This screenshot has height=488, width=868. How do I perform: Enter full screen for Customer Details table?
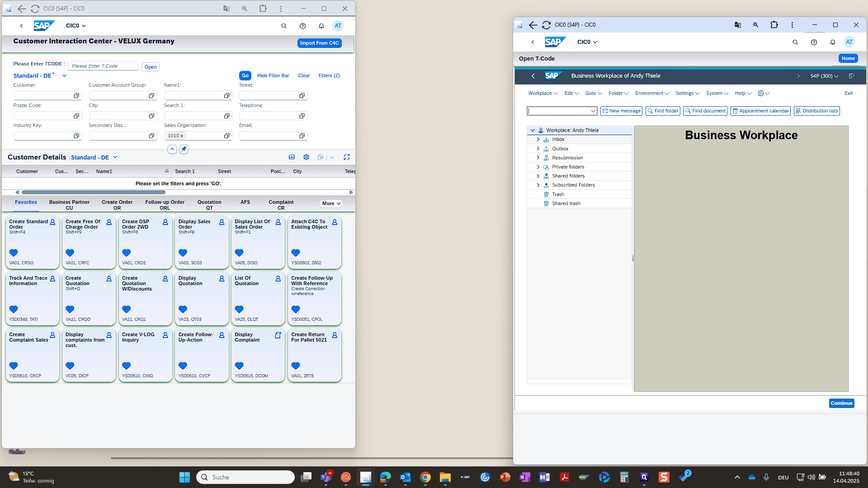[347, 157]
